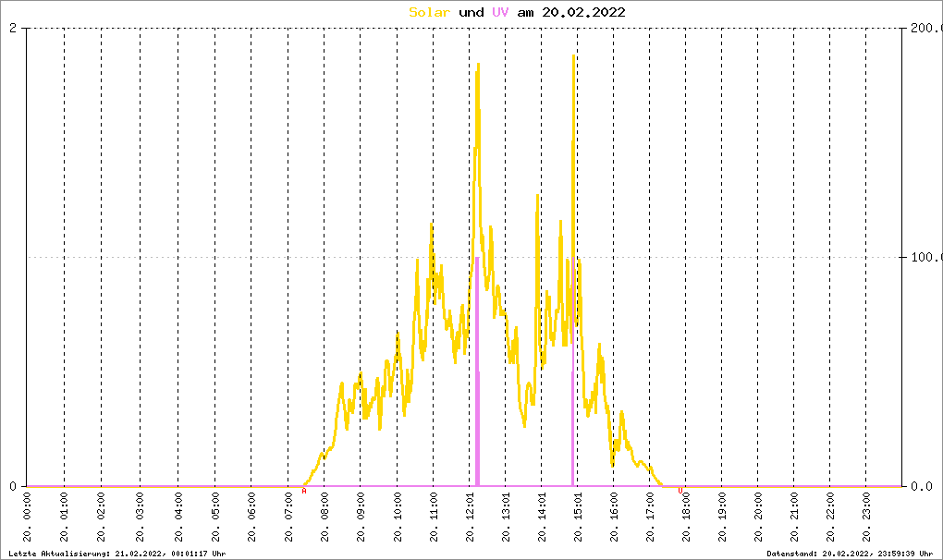Click the time label '20. 23:00'
The width and height of the screenshot is (943, 560).
click(x=866, y=517)
